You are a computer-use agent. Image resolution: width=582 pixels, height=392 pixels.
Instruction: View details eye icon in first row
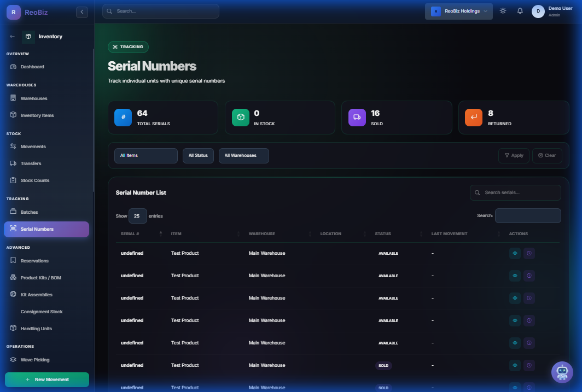click(515, 253)
